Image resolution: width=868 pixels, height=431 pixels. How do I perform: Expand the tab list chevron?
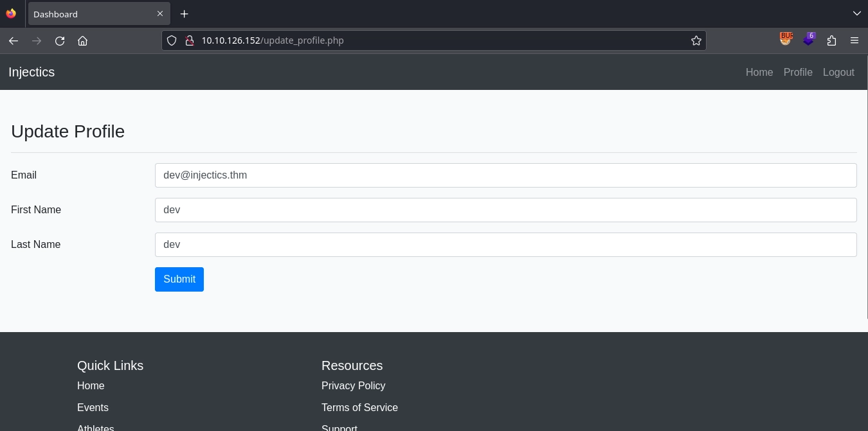click(x=857, y=13)
